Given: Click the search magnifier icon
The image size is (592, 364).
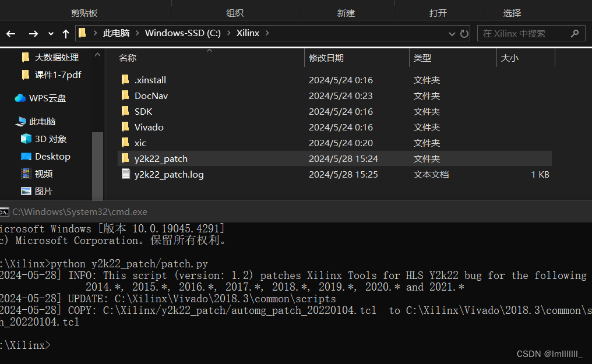Looking at the screenshot, I should (575, 34).
